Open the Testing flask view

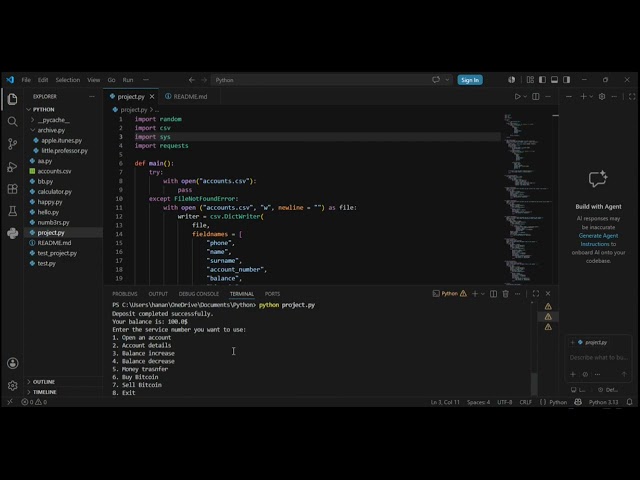(x=13, y=211)
